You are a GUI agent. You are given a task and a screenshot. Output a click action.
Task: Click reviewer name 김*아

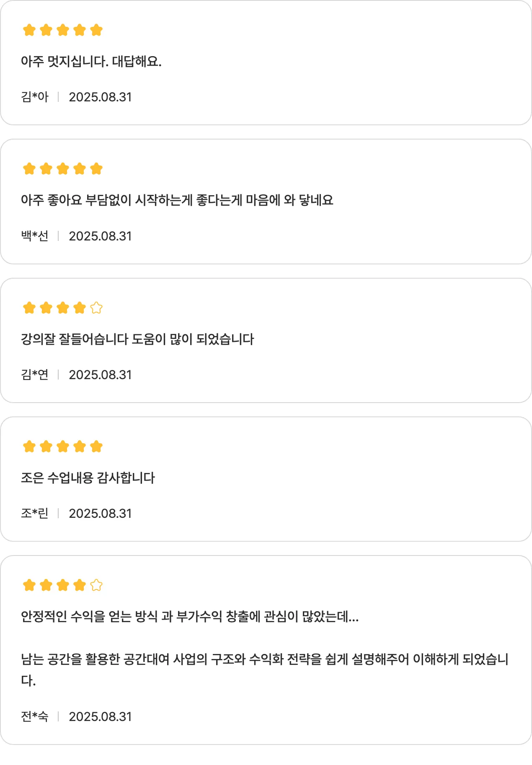pos(35,97)
